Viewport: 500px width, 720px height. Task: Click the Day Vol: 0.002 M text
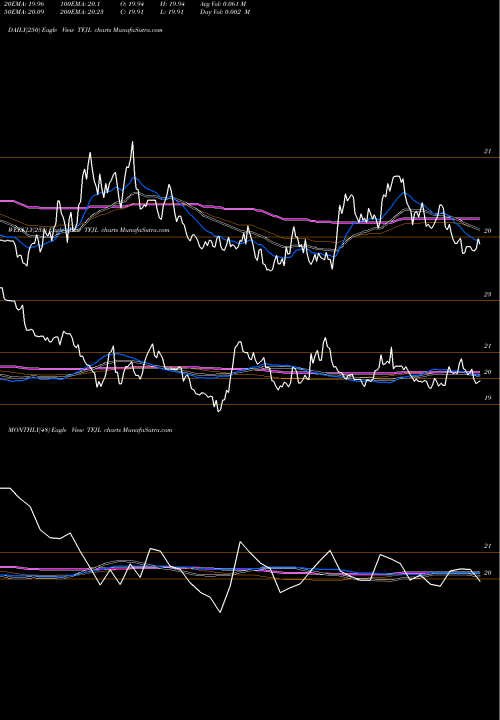click(225, 12)
